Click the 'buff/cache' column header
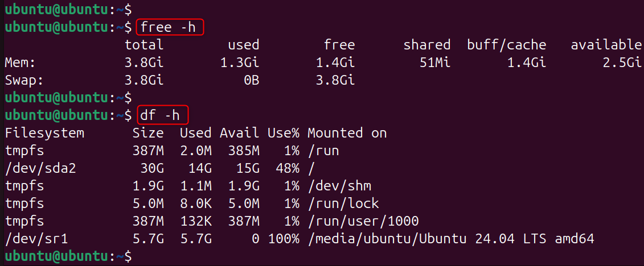Image resolution: width=644 pixels, height=266 pixels. click(506, 44)
